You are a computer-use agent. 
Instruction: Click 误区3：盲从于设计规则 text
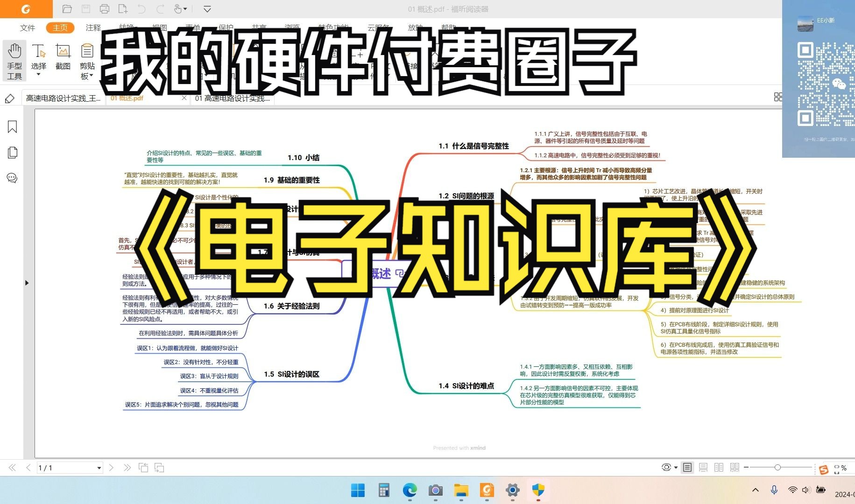click(209, 376)
